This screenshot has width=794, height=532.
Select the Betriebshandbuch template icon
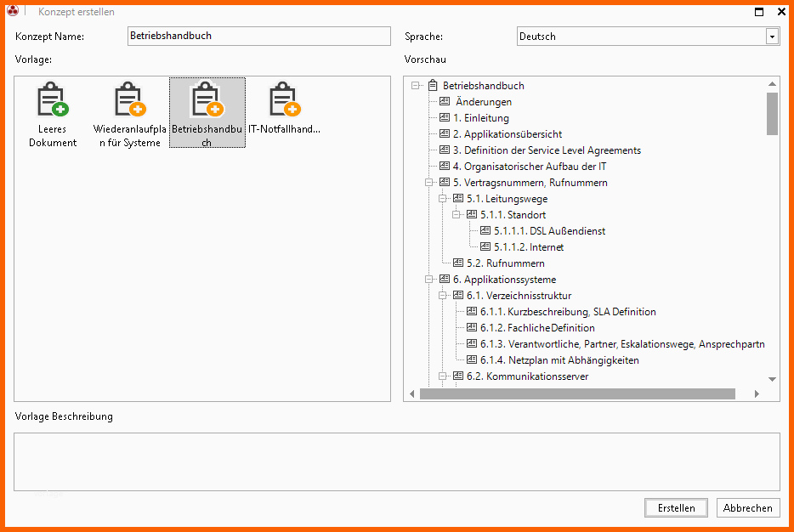coord(207,100)
